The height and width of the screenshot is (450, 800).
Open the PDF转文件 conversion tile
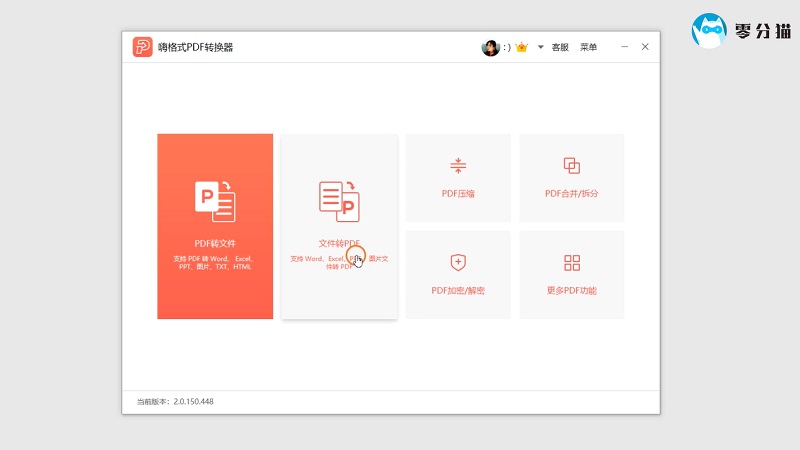tap(215, 226)
